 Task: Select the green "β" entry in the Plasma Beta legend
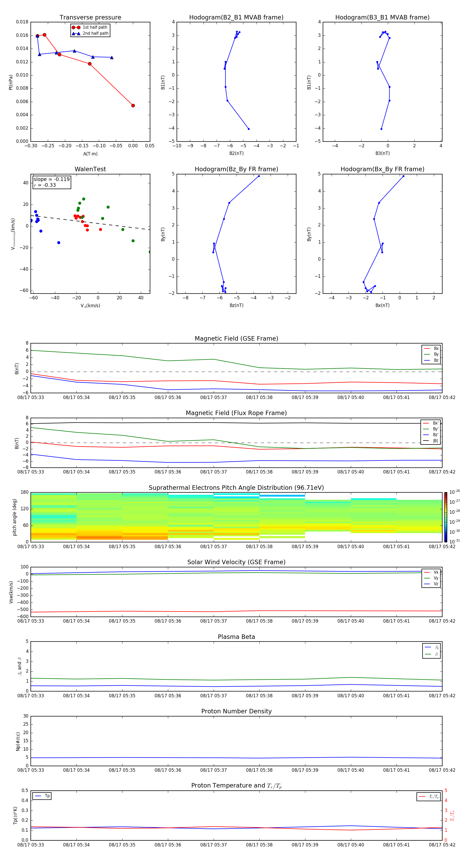431,654
